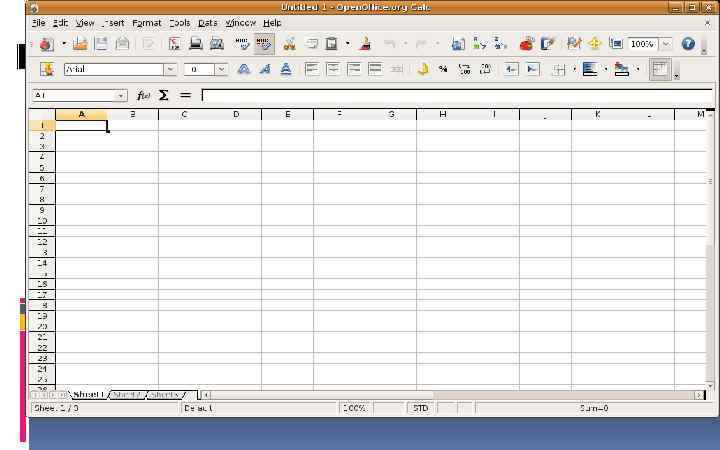The width and height of the screenshot is (720, 450).
Task: Print the file directly with printer icon
Action: click(x=196, y=44)
